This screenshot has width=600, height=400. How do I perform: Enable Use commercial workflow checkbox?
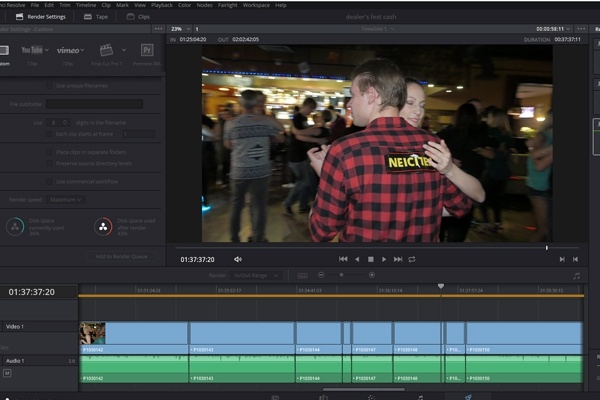tap(49, 181)
